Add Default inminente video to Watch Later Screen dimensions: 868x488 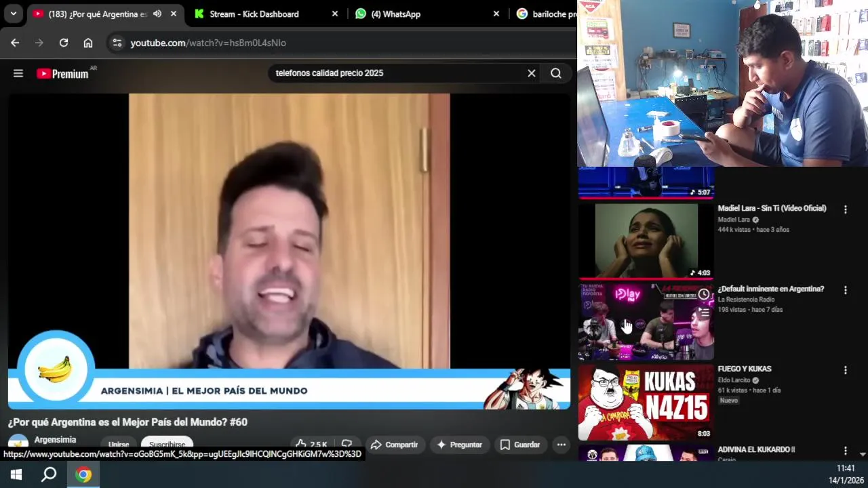coord(704,294)
